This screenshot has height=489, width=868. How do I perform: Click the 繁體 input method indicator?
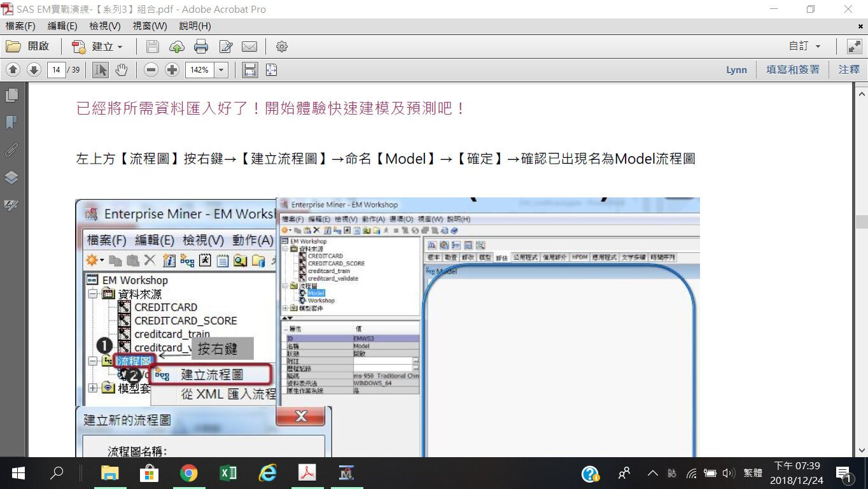coord(753,473)
